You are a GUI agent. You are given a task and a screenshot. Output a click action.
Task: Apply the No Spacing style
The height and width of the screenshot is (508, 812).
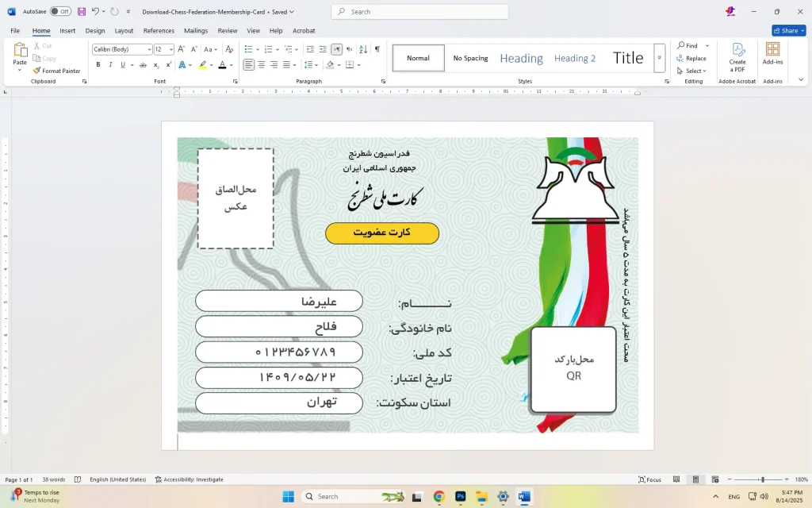pyautogui.click(x=470, y=58)
